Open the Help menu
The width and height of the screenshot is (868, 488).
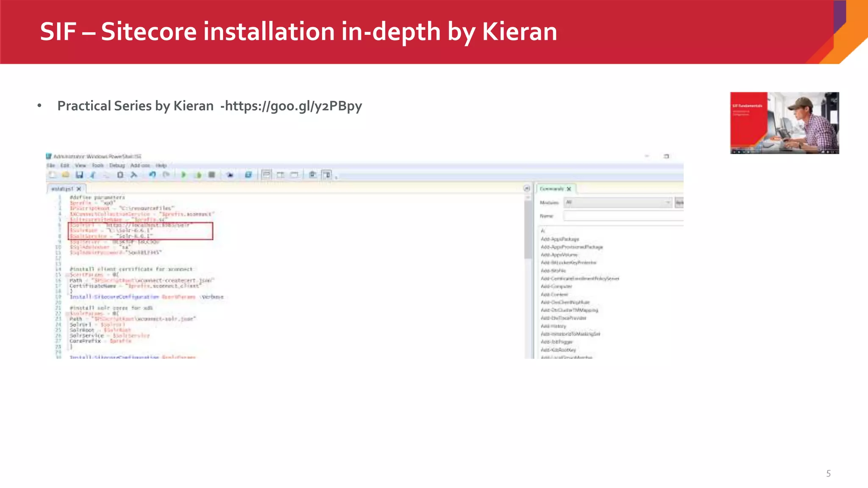tap(161, 166)
